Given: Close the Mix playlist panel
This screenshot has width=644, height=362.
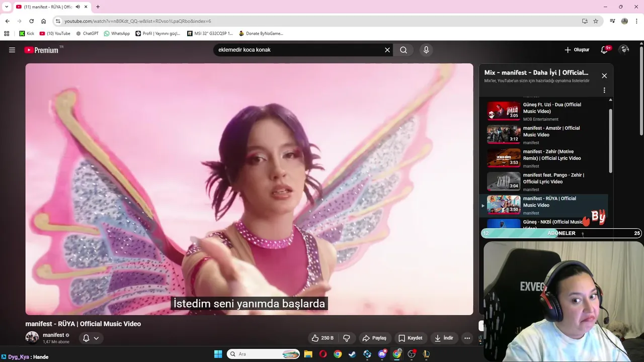Looking at the screenshot, I should pos(604,75).
